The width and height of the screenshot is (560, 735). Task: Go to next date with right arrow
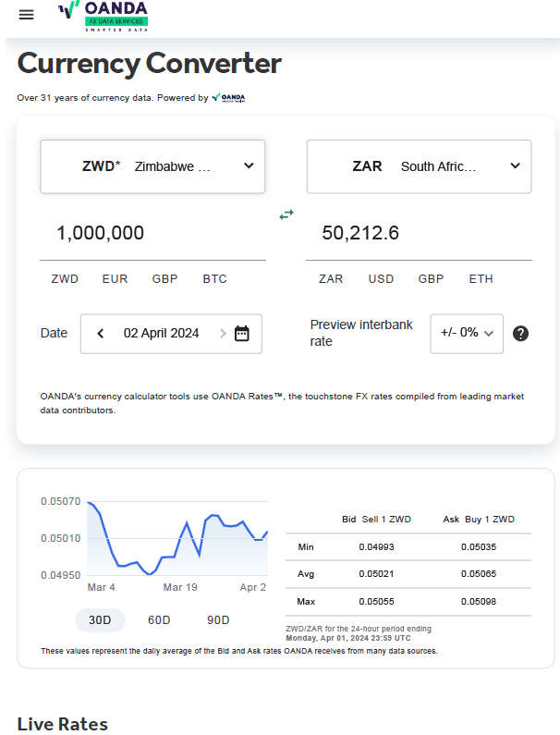(x=223, y=333)
